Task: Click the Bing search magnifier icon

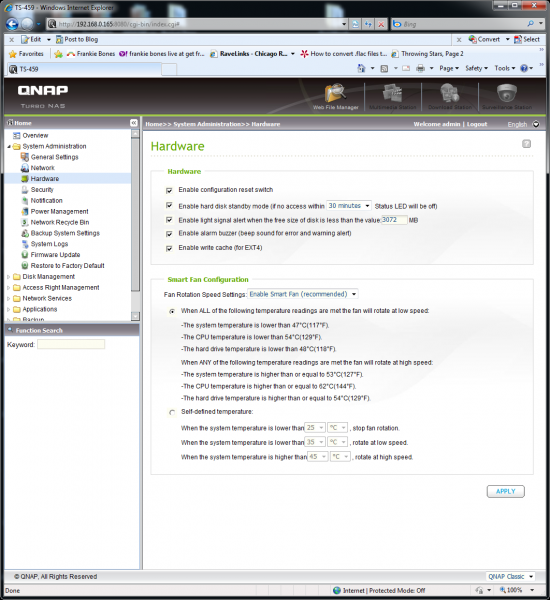Action: 530,24
